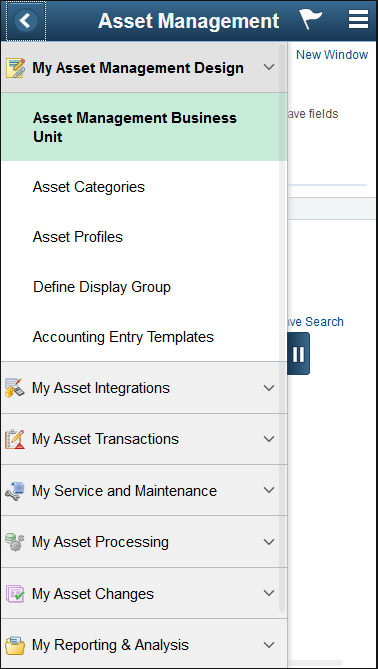Click the My Asset Changes checkmark icon
This screenshot has width=378, height=669.
click(15, 593)
